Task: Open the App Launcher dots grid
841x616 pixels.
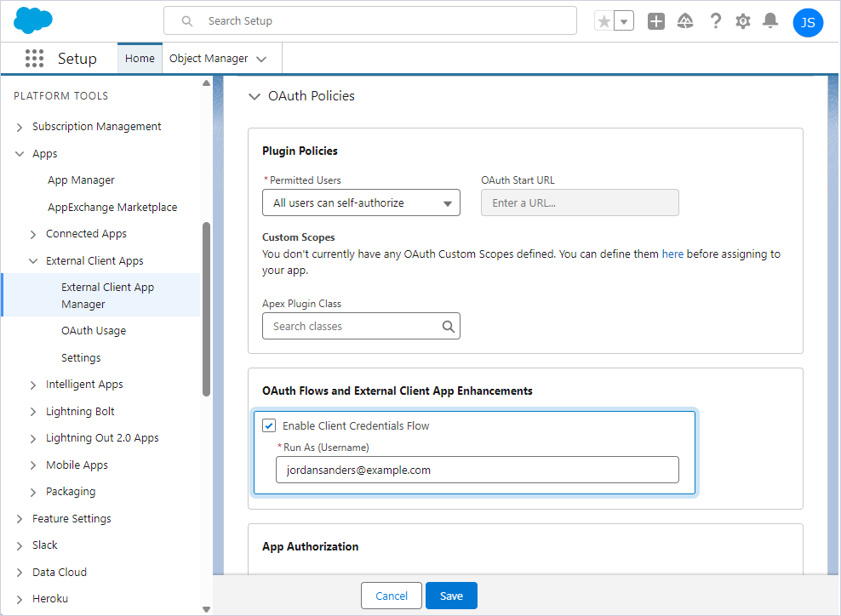Action: pos(34,58)
